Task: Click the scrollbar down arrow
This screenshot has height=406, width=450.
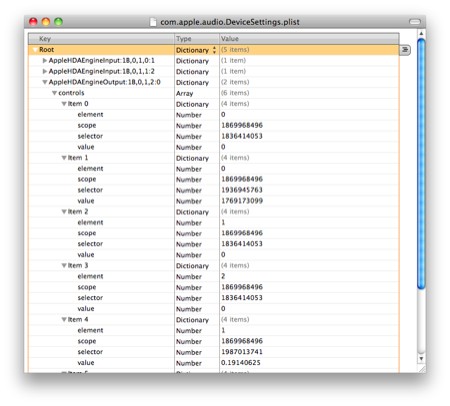Action: 421,359
